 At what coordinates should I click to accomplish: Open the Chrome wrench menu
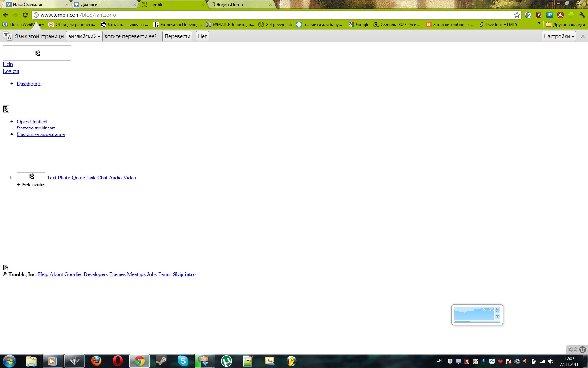tap(582, 15)
